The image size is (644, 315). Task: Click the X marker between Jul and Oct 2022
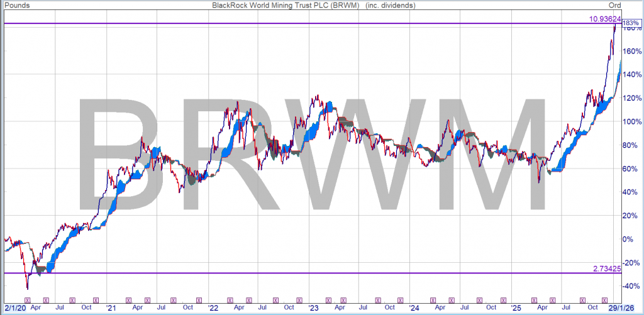tap(277, 301)
